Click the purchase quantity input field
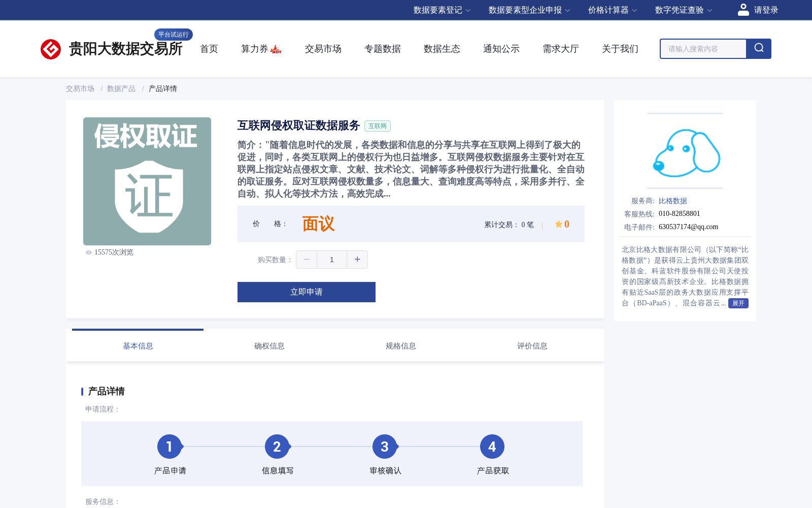Viewport: 812px width, 508px height. [x=332, y=260]
